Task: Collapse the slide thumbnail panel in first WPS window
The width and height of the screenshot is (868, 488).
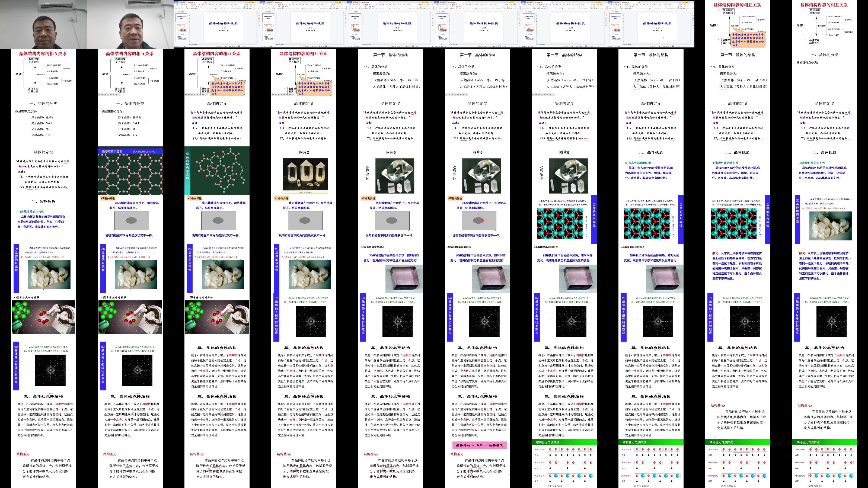Action: click(x=174, y=12)
